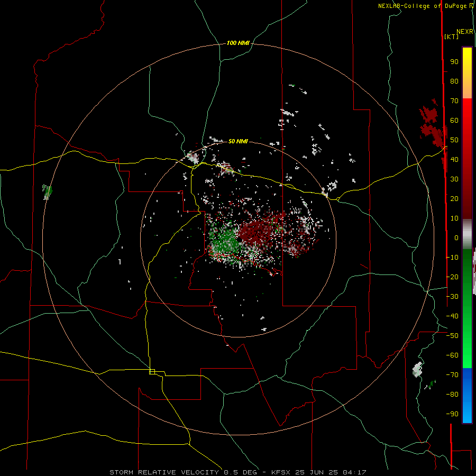Click the blue bottom segment of velocity scale

tap(467, 396)
